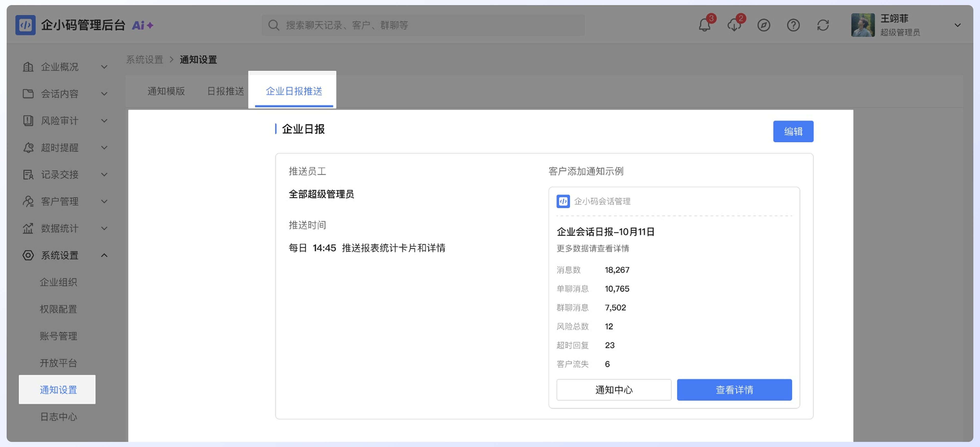Click the search magnifier icon
The image size is (980, 447).
pyautogui.click(x=274, y=25)
